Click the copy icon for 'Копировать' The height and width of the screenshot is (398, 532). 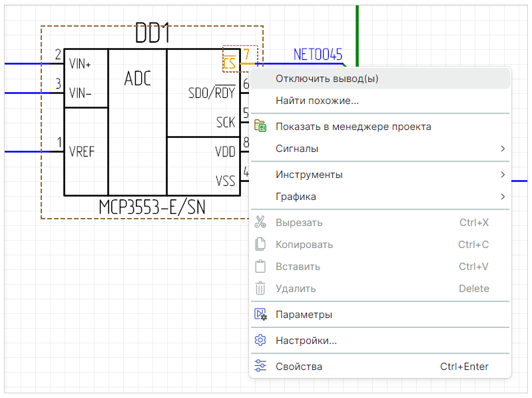tap(260, 244)
